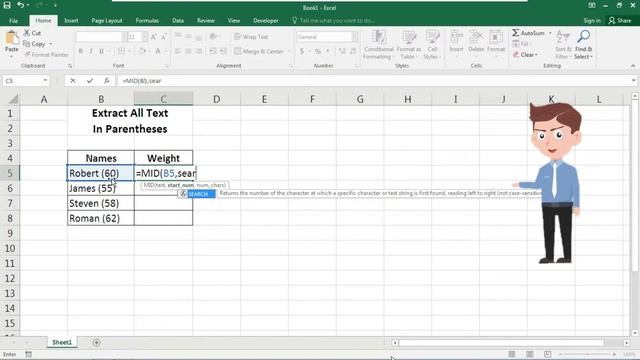The width and height of the screenshot is (640, 360).
Task: Click the AutoSum sigma button
Action: coord(528,33)
